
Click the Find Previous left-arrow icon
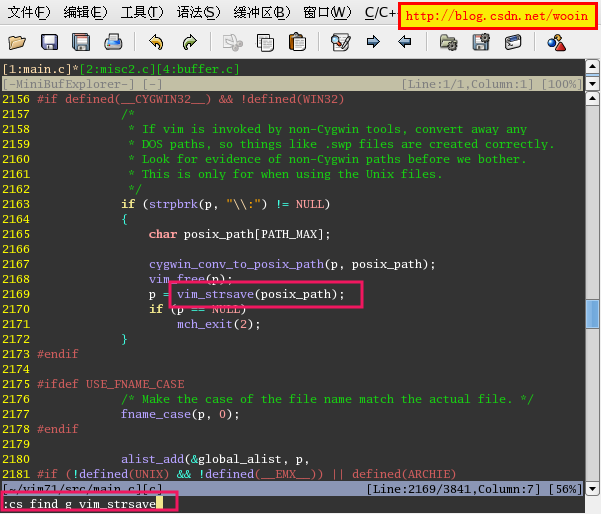click(405, 42)
